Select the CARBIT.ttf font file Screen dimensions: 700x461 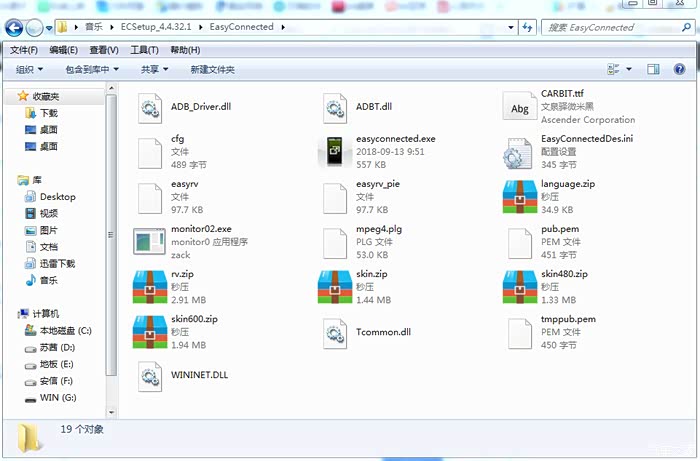click(x=519, y=106)
